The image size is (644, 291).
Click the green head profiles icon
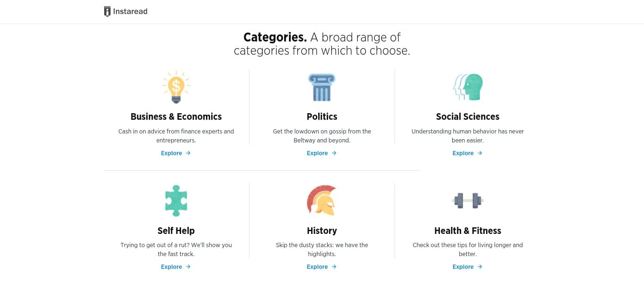point(468,87)
